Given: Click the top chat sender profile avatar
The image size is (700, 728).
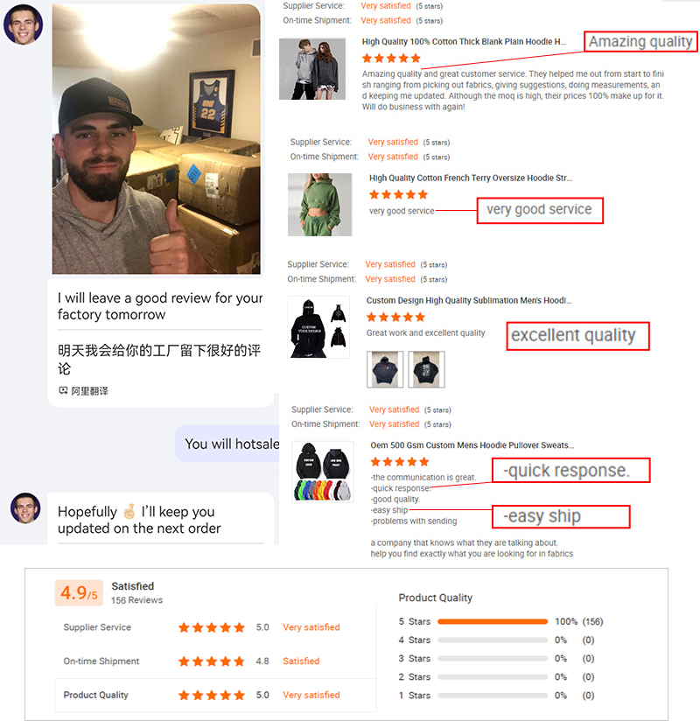Looking at the screenshot, I should click(x=24, y=24).
